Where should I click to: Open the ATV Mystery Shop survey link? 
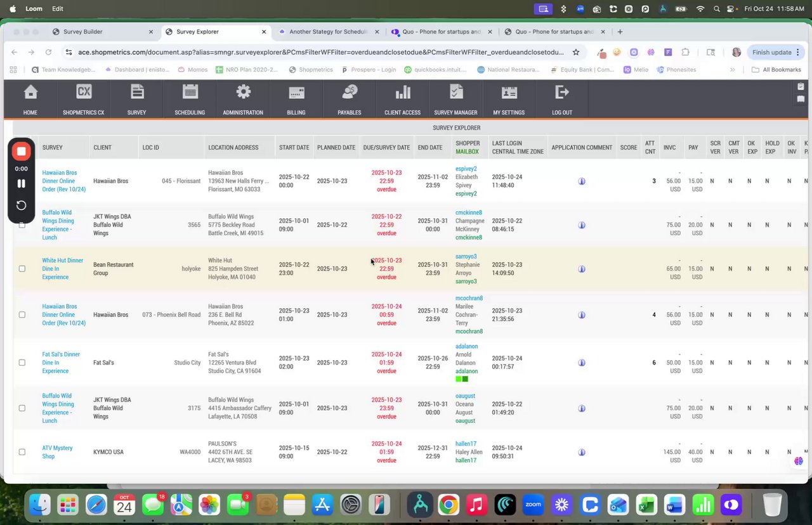[x=57, y=452]
